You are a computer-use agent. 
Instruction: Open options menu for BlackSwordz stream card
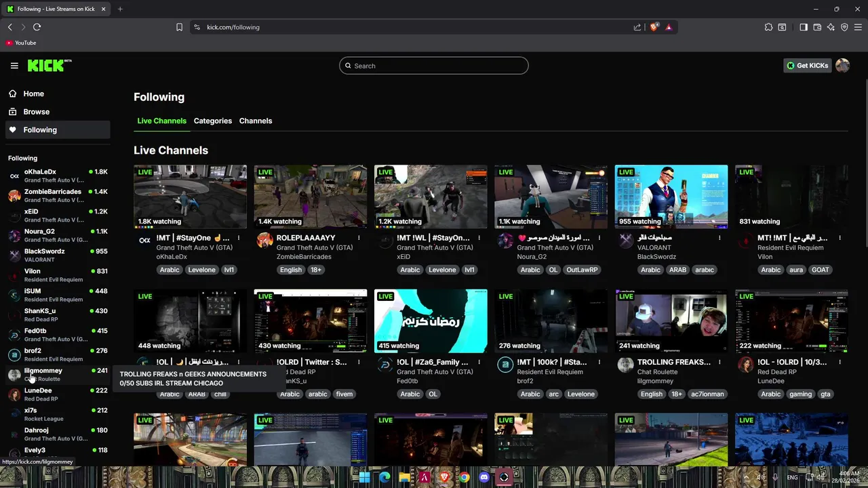point(719,238)
